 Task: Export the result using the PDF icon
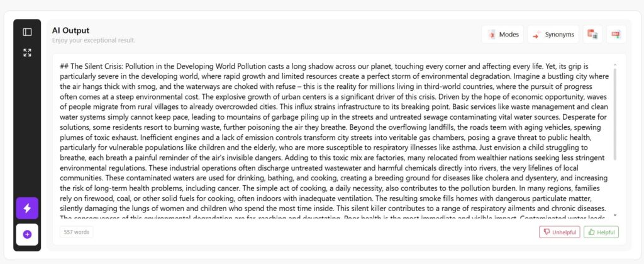coord(616,35)
